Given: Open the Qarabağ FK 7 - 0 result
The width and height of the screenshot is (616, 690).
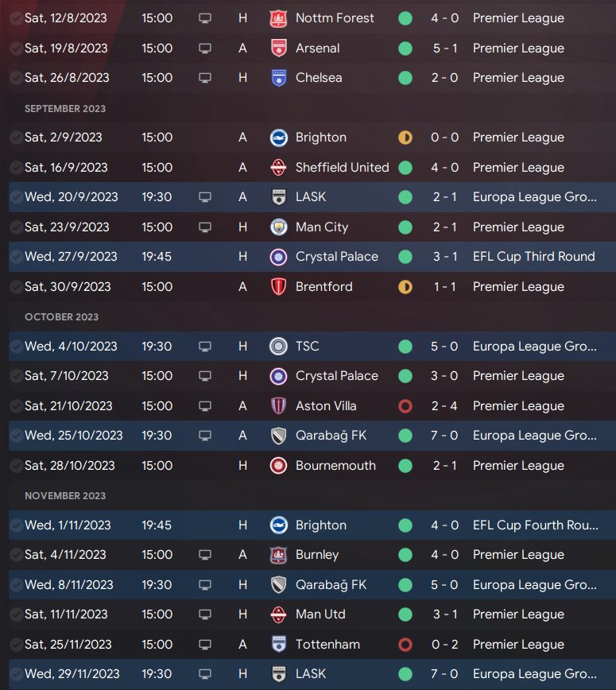Looking at the screenshot, I should coord(444,435).
